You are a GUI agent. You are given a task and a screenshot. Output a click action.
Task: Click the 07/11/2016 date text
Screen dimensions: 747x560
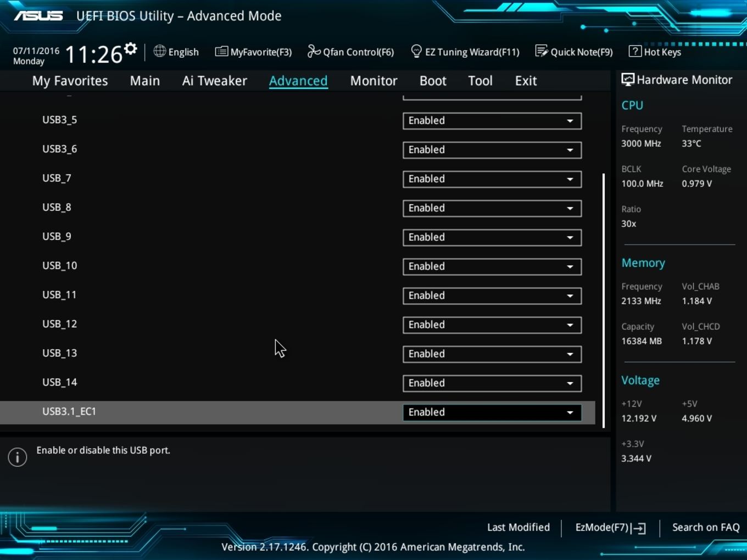click(x=36, y=51)
